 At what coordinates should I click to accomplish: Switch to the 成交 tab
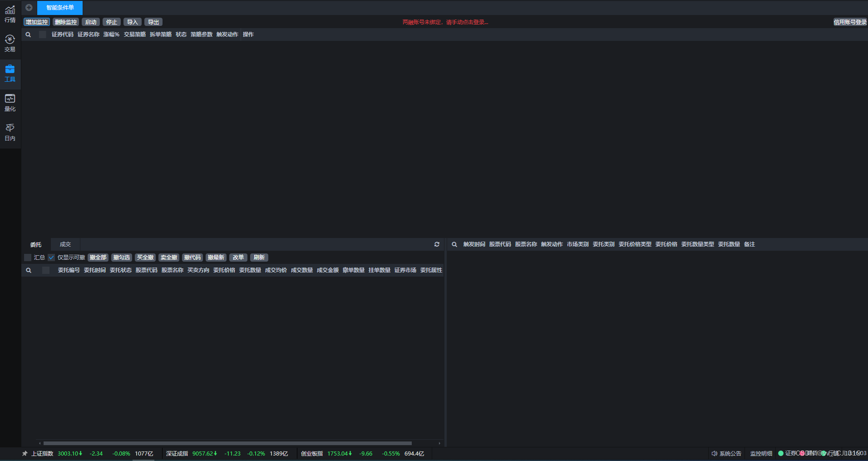(65, 244)
